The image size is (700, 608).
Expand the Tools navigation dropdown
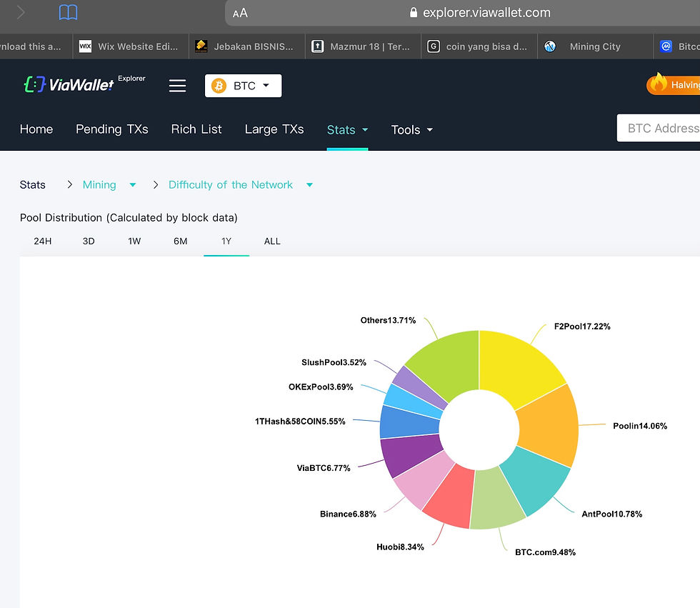(x=411, y=130)
